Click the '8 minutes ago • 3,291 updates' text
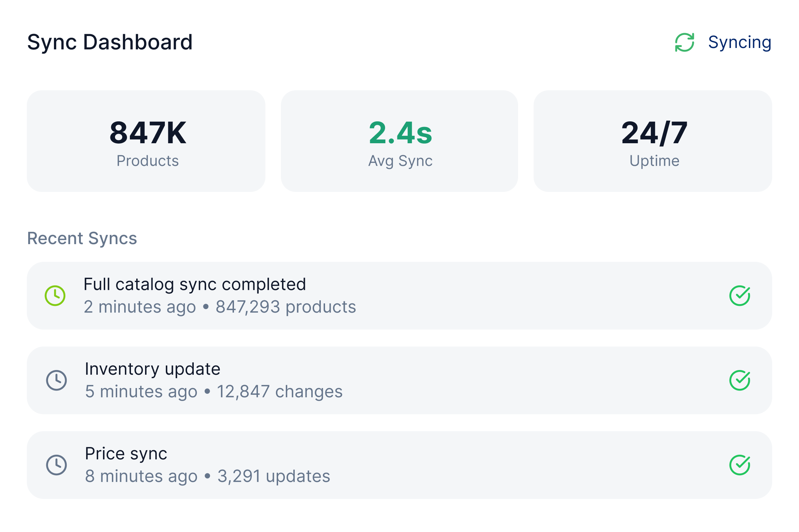The height and width of the screenshot is (532, 799). coord(207,476)
